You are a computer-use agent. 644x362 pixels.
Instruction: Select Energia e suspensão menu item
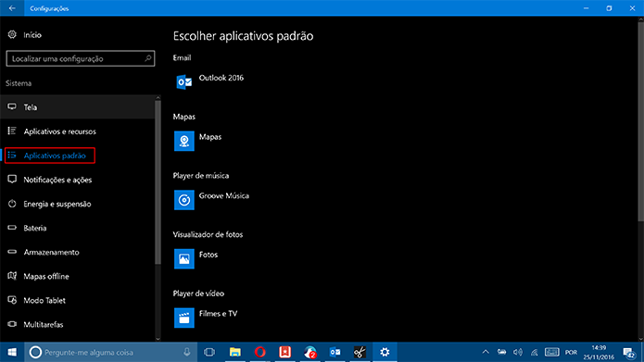(x=78, y=204)
